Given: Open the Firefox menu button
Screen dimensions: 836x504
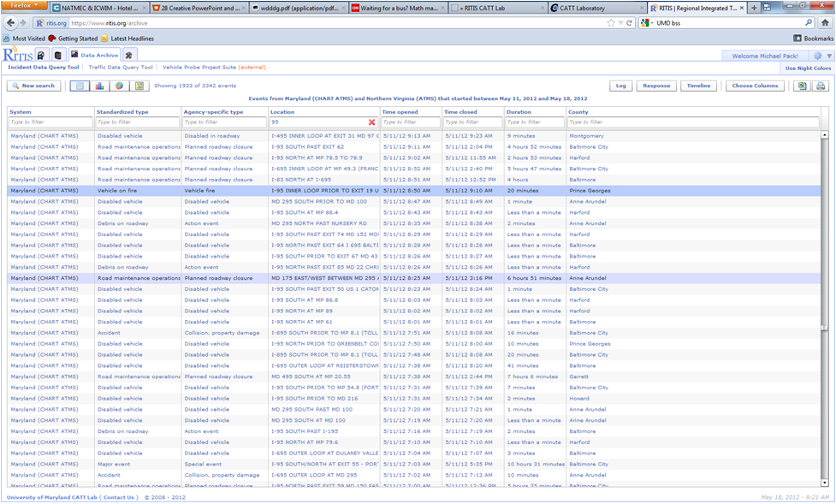Looking at the screenshot, I should pyautogui.click(x=25, y=5).
